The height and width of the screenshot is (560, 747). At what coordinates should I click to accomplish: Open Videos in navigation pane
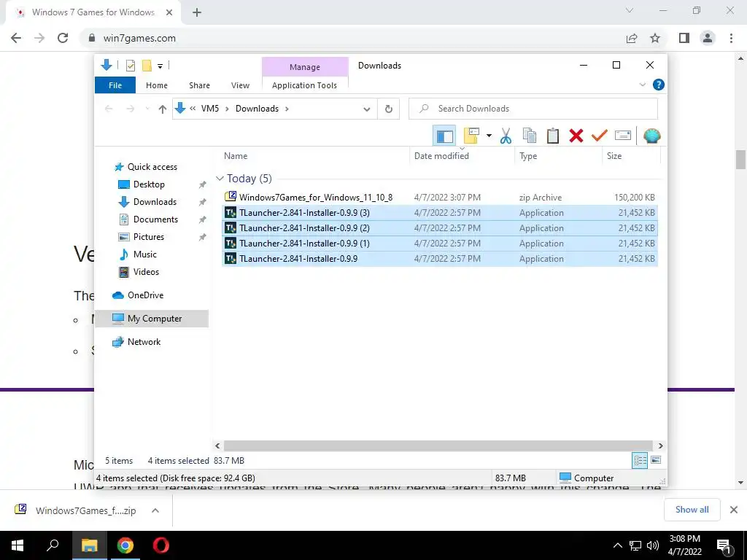(x=146, y=272)
